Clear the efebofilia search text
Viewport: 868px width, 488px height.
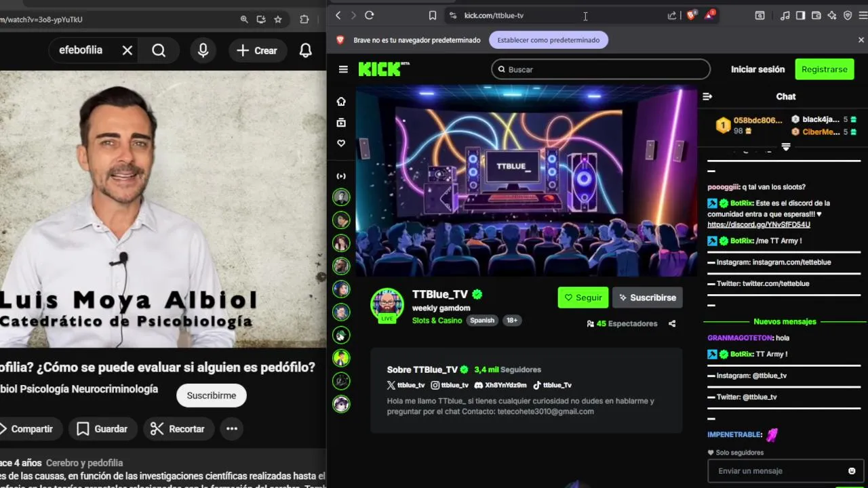pyautogui.click(x=127, y=50)
